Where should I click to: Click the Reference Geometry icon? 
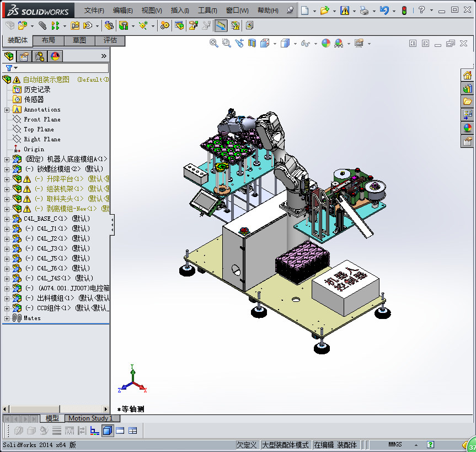[143, 25]
